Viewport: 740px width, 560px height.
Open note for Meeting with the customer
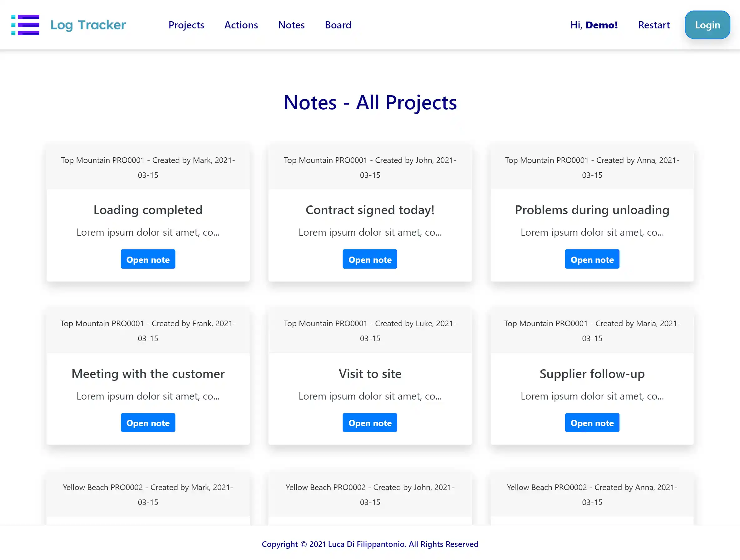click(x=148, y=423)
